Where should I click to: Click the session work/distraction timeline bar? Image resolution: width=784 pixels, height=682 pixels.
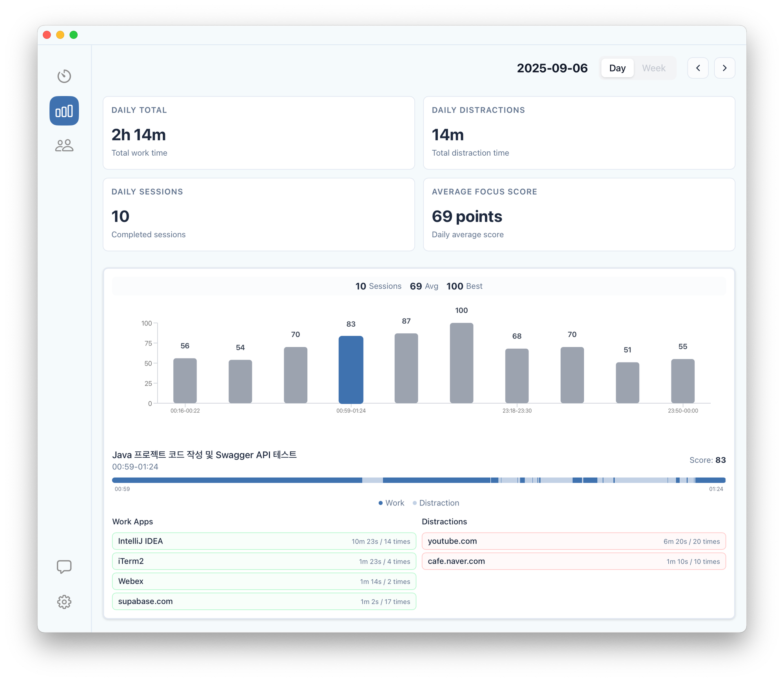[x=419, y=480]
